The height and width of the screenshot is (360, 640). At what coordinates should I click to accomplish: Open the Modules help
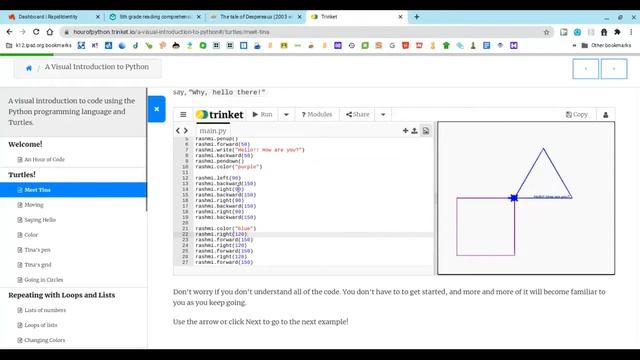pyautogui.click(x=317, y=115)
